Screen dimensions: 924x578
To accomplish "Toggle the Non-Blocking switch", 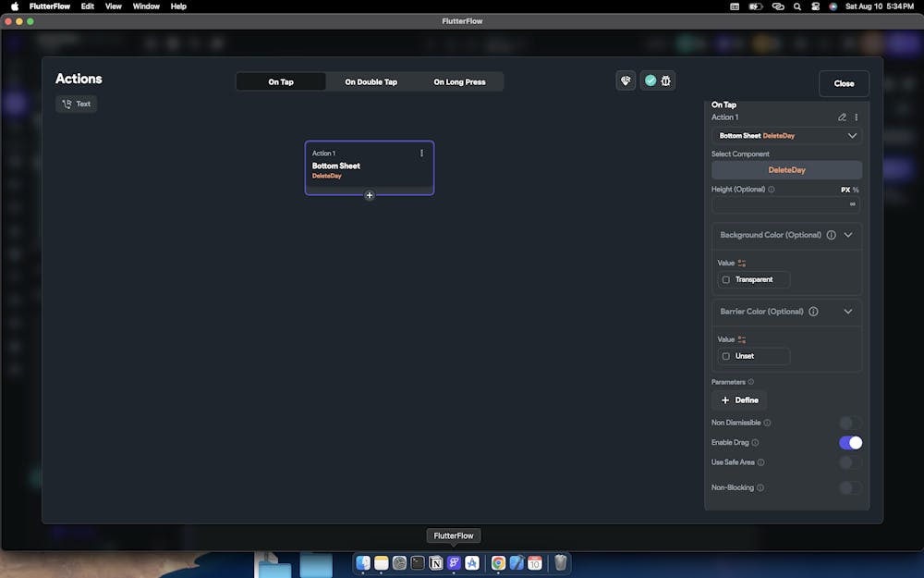I will pyautogui.click(x=850, y=487).
